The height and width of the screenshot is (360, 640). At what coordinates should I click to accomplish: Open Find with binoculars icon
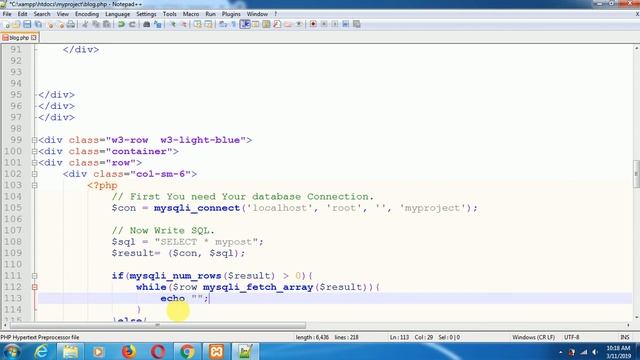147,24
